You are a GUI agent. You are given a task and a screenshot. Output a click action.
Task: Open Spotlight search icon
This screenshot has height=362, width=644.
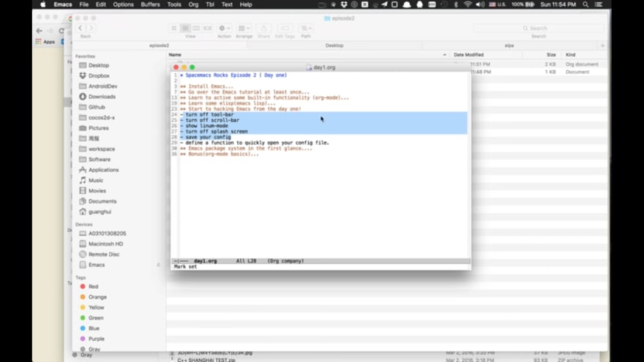click(585, 4)
